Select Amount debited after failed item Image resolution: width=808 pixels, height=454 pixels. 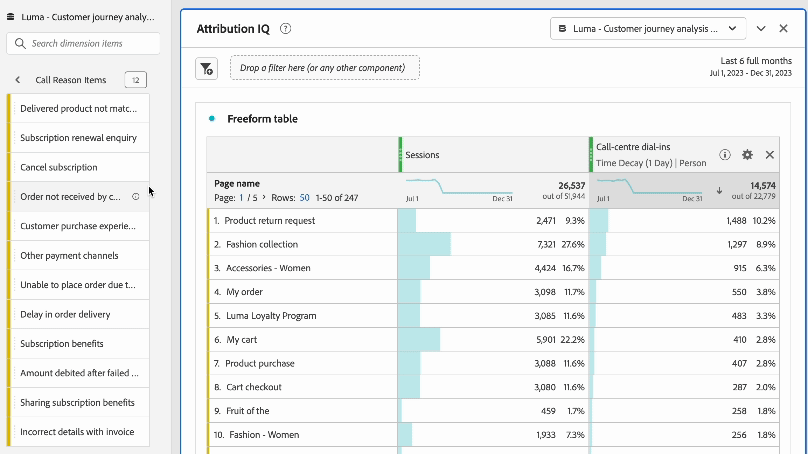(78, 373)
